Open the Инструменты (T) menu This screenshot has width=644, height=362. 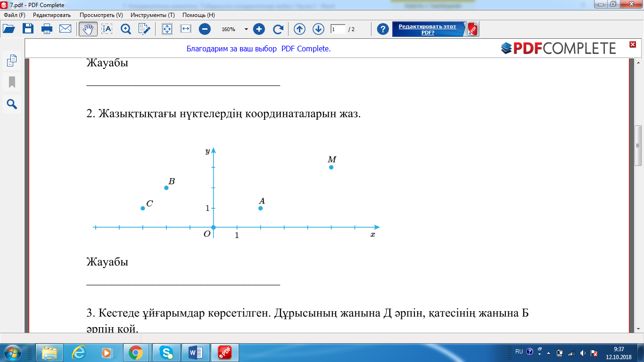tap(153, 15)
